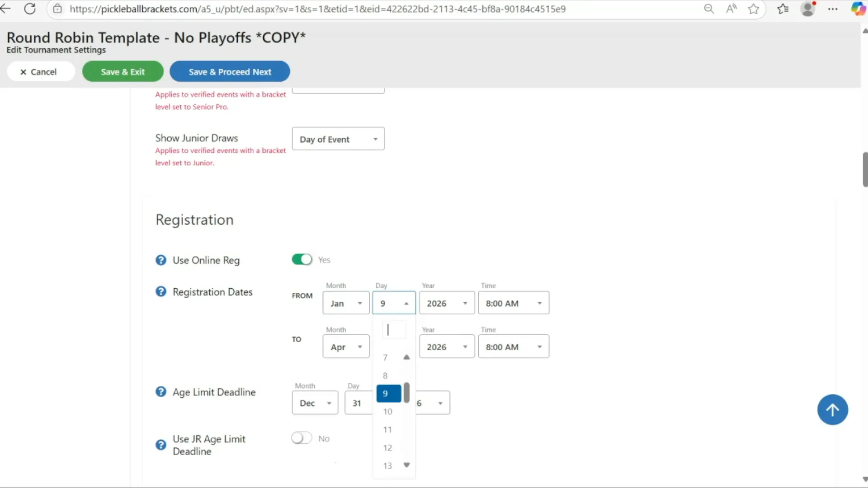Click the search field in day dropdown

click(x=394, y=330)
